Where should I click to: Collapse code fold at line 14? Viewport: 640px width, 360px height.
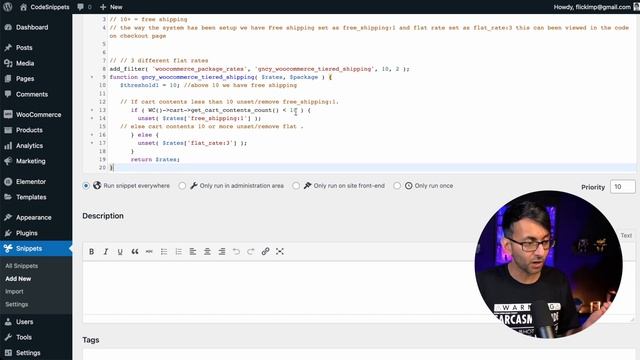92,118
